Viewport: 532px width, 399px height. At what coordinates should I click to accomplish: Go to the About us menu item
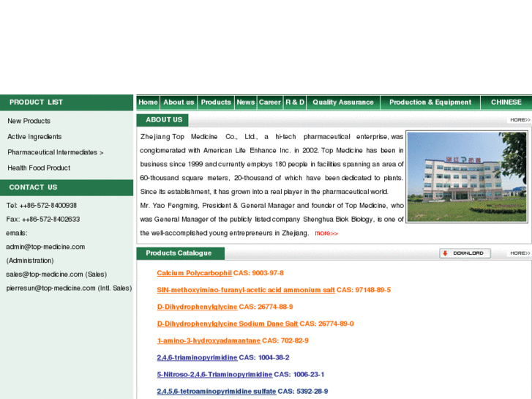(179, 102)
